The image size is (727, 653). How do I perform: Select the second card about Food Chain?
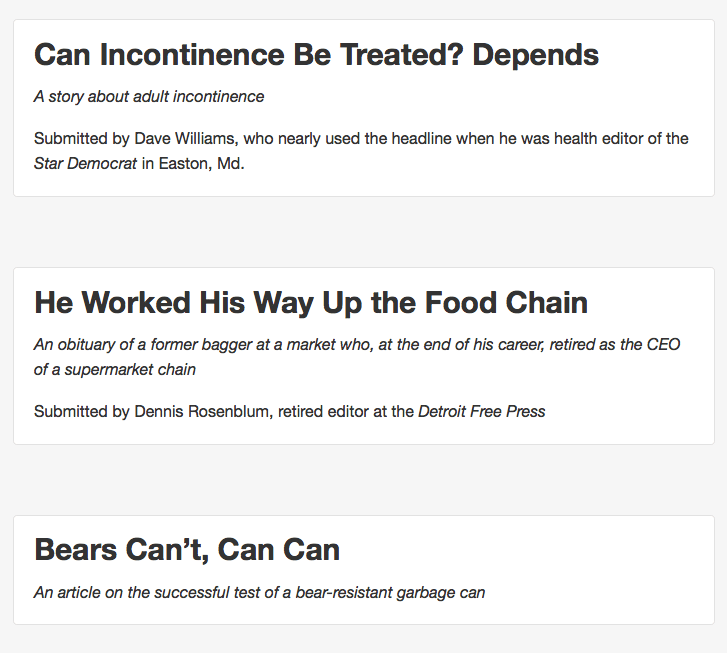click(364, 356)
